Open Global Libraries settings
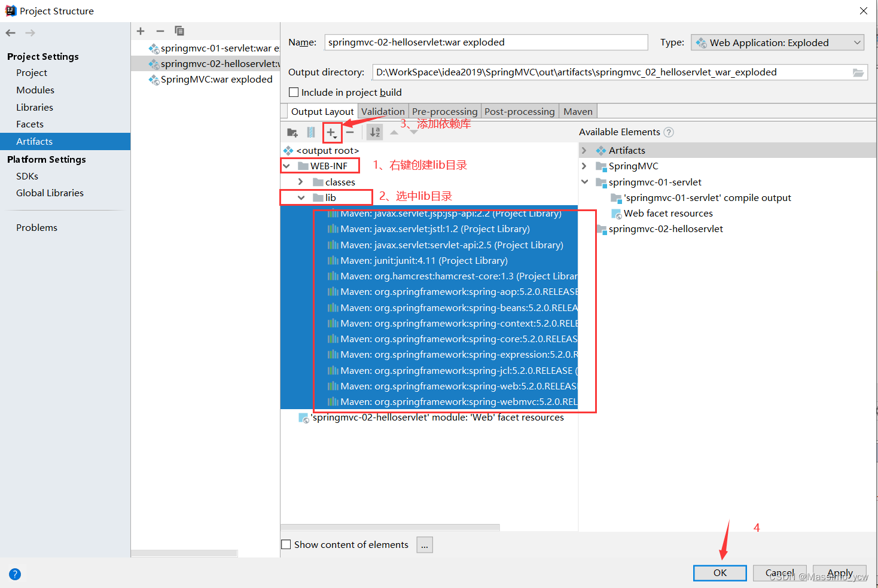878x588 pixels. coord(50,193)
